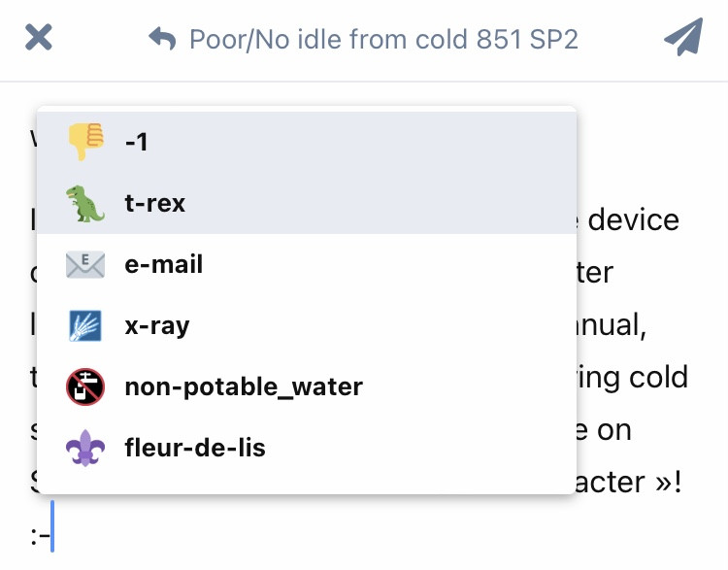Open the Poor/No idle topic title
This screenshot has width=728, height=570.
coord(383,39)
